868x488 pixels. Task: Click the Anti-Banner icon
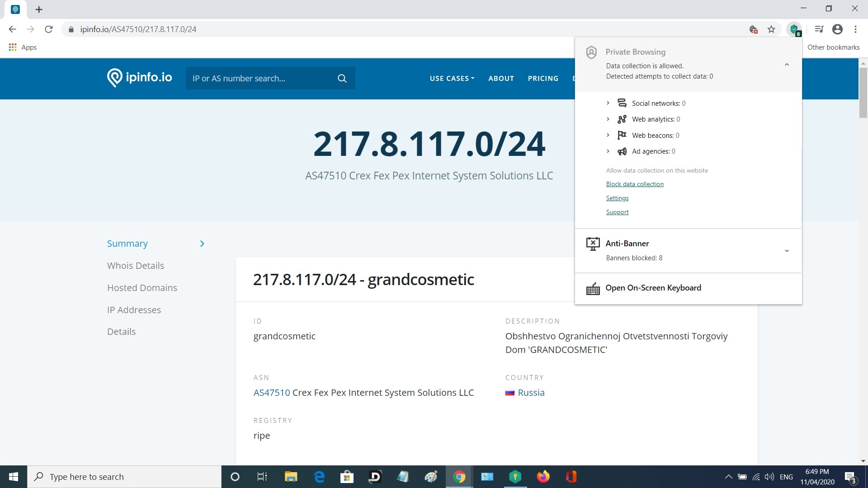tap(593, 244)
